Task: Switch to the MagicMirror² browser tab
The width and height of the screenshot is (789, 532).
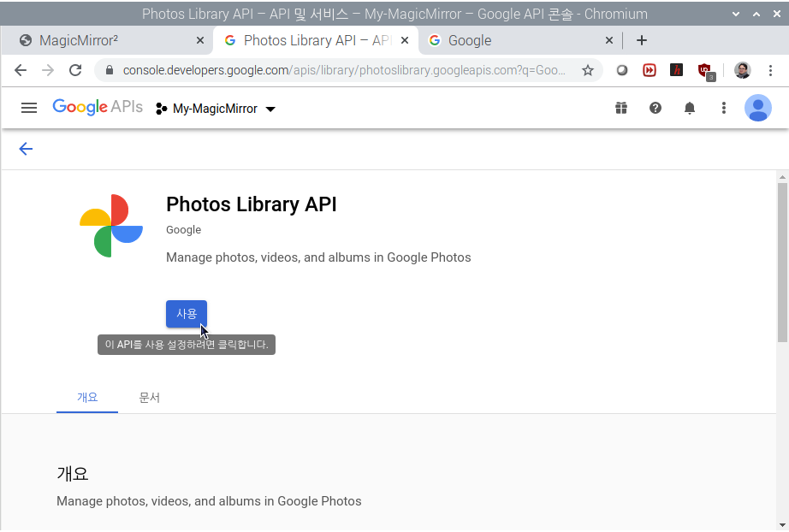Action: [x=106, y=40]
